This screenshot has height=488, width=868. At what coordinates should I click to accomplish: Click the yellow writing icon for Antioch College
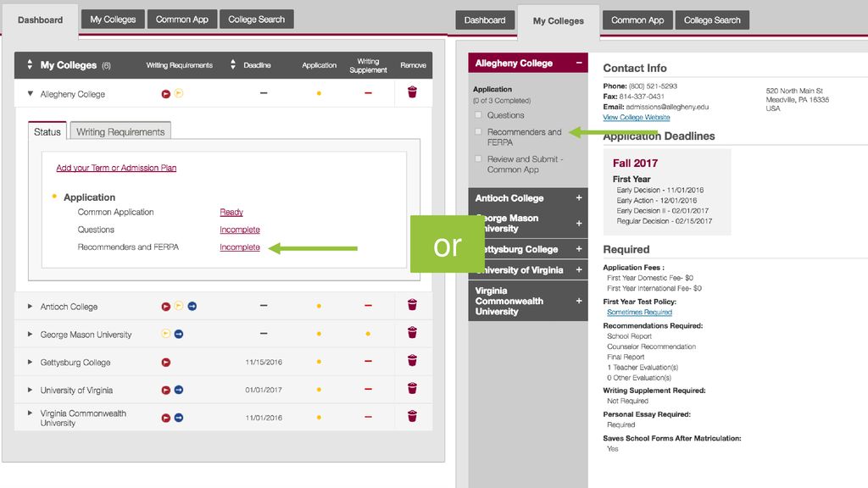coord(178,306)
